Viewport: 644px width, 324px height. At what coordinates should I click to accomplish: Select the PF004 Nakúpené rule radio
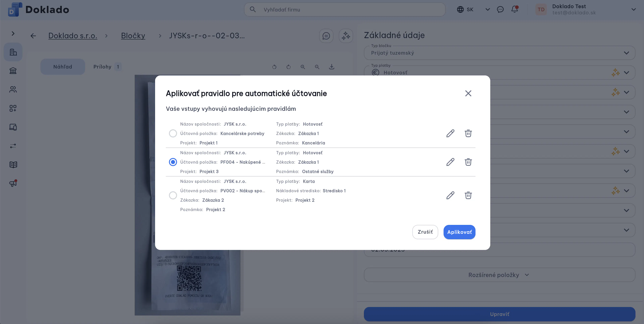(x=173, y=162)
